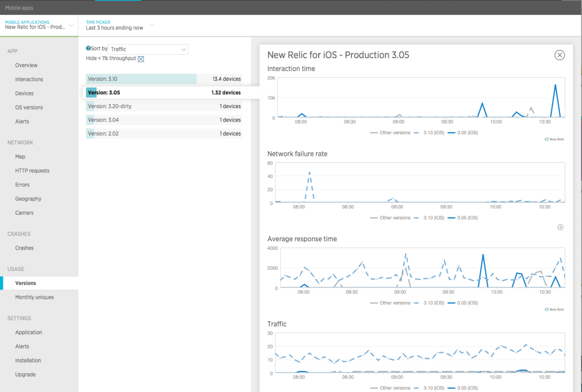This screenshot has height=392, width=582.
Task: Select Version: 2.02 row
Action: coord(164,133)
